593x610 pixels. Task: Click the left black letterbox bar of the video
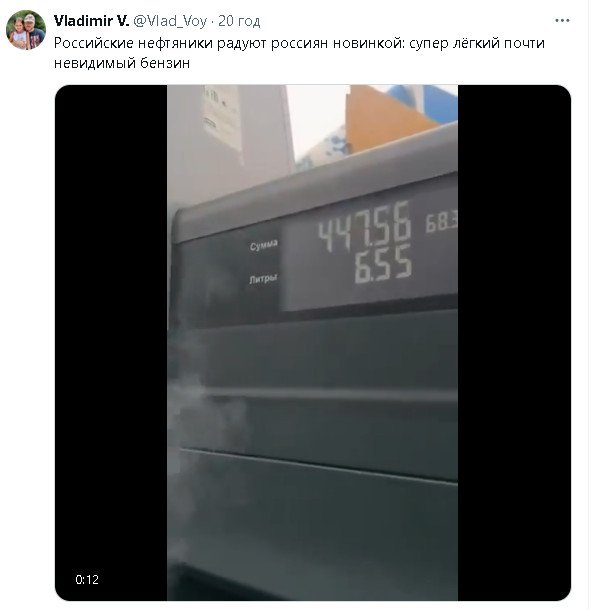coord(111,342)
